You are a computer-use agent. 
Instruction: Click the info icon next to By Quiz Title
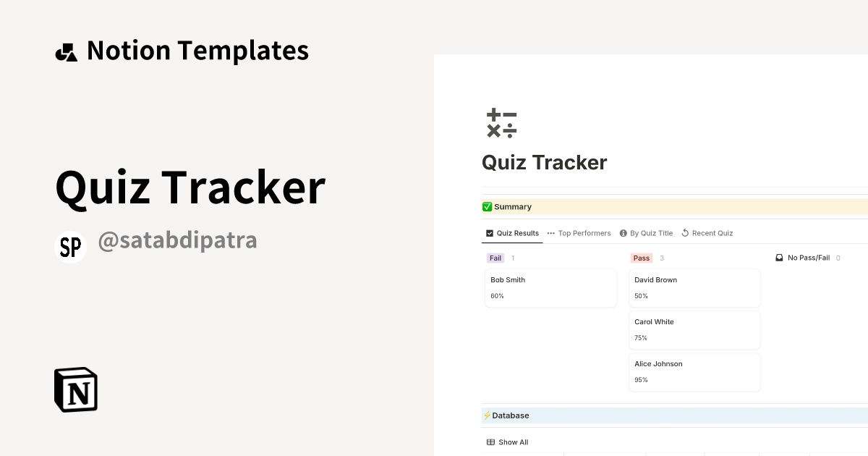(x=623, y=232)
